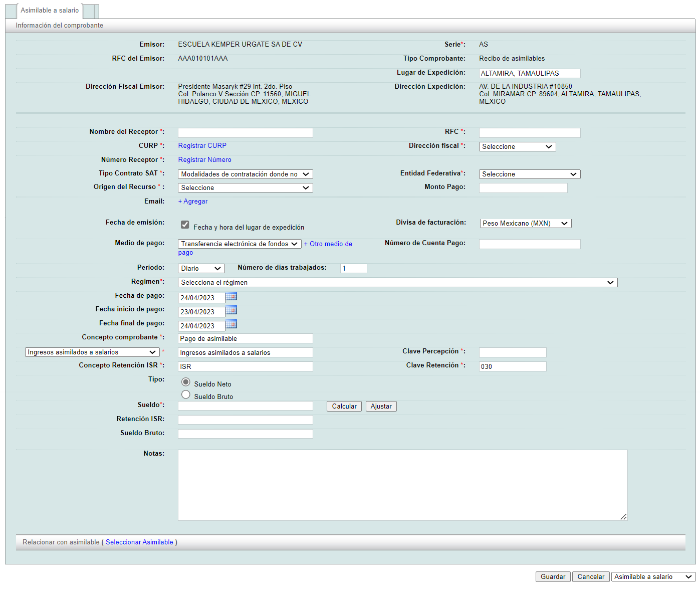Switch to the Asimilable a salario tab

click(x=49, y=11)
